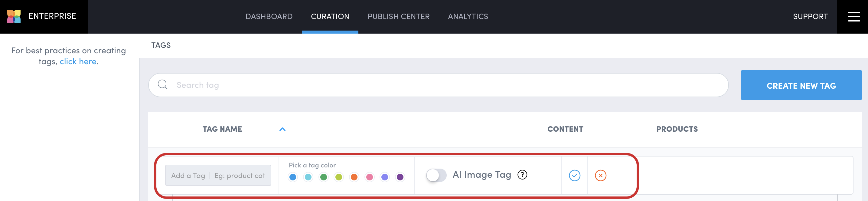Viewport: 868px width, 201px height.
Task: Open the hamburger menu
Action: (854, 17)
